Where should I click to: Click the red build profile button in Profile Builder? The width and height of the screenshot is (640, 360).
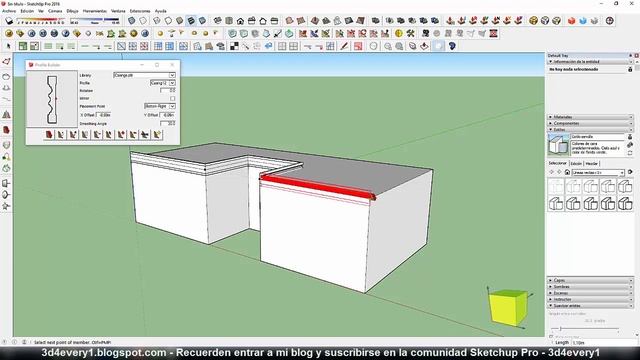[x=49, y=135]
